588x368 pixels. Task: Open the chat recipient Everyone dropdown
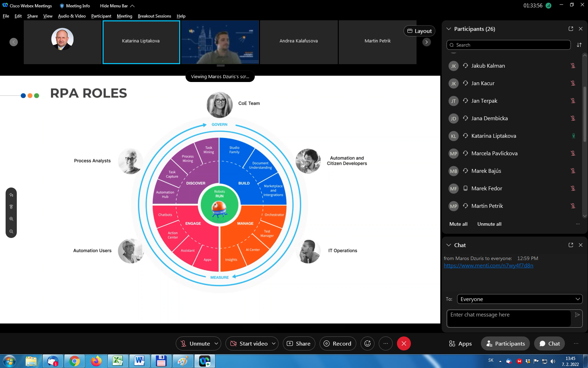[520, 299]
